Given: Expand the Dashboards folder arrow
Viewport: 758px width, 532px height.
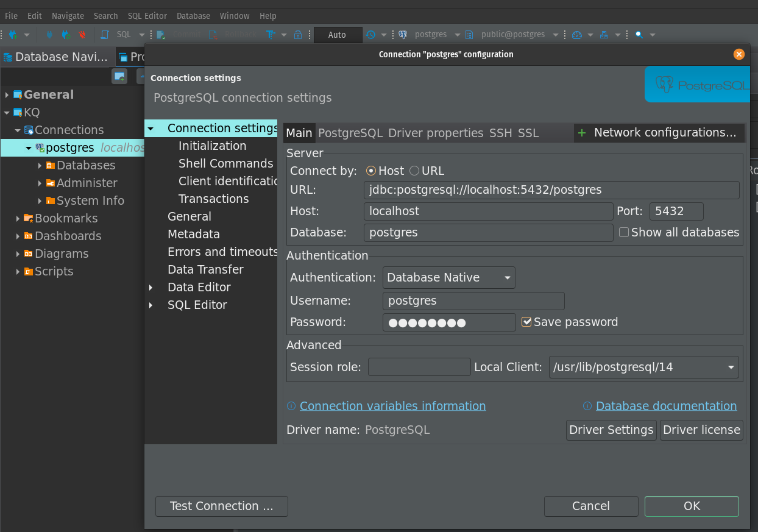Looking at the screenshot, I should [18, 236].
